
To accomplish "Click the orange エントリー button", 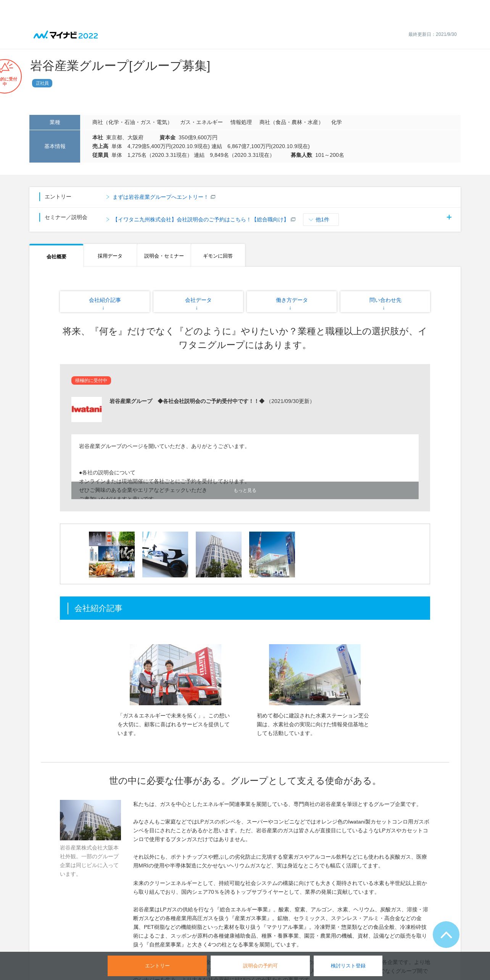I will (x=157, y=965).
